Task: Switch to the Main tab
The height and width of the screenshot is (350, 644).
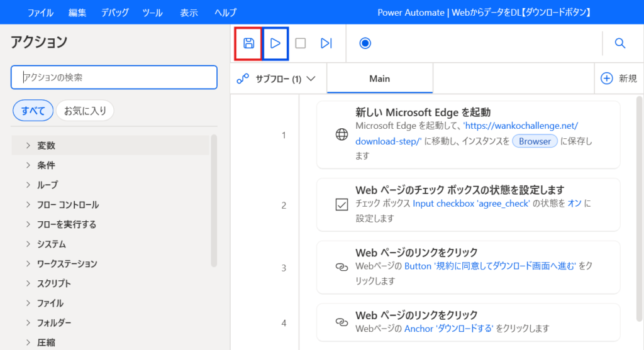Action: tap(379, 79)
